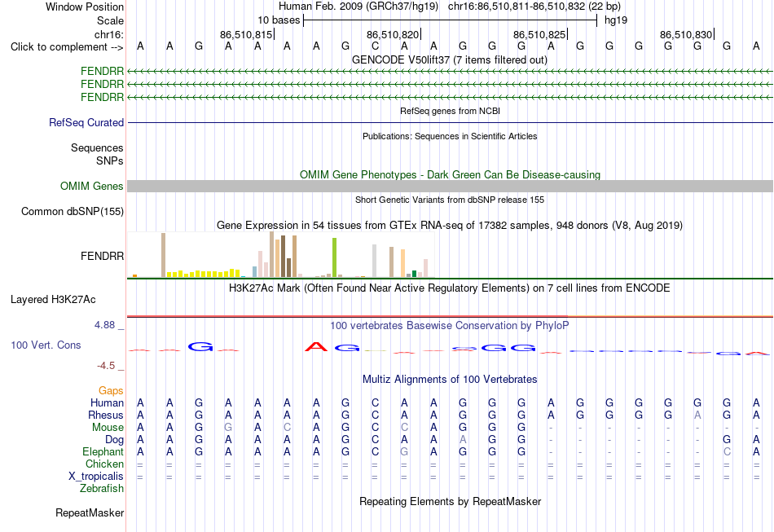This screenshot has width=774, height=532.
Task: Click the small dark green bar in GTEx chart
Action: click(x=415, y=274)
